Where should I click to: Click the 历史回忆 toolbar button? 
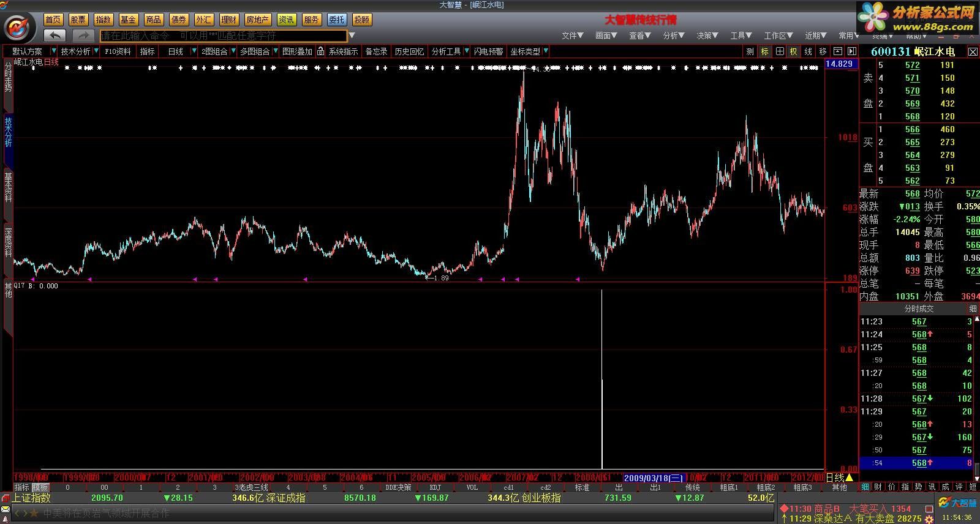tap(409, 51)
